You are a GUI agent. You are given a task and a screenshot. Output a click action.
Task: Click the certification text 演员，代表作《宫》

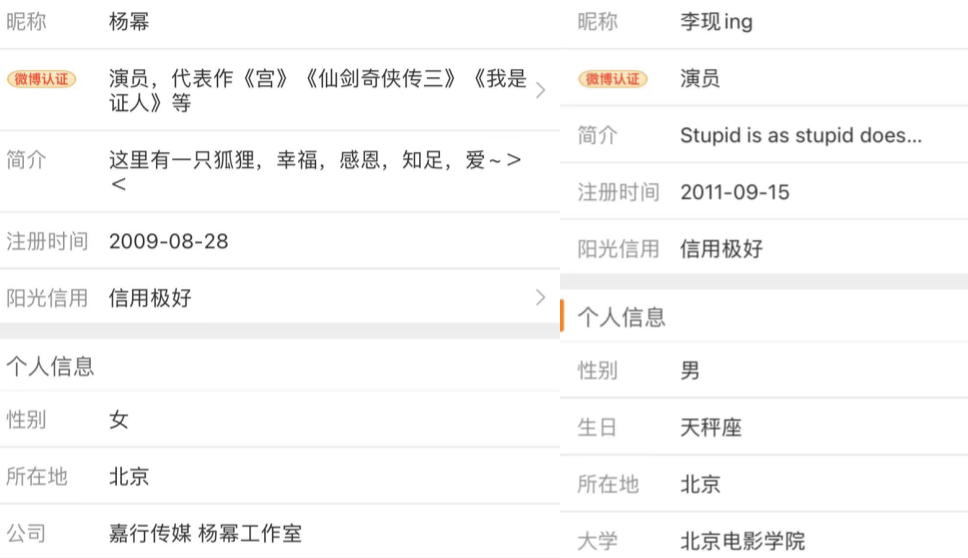point(199,78)
